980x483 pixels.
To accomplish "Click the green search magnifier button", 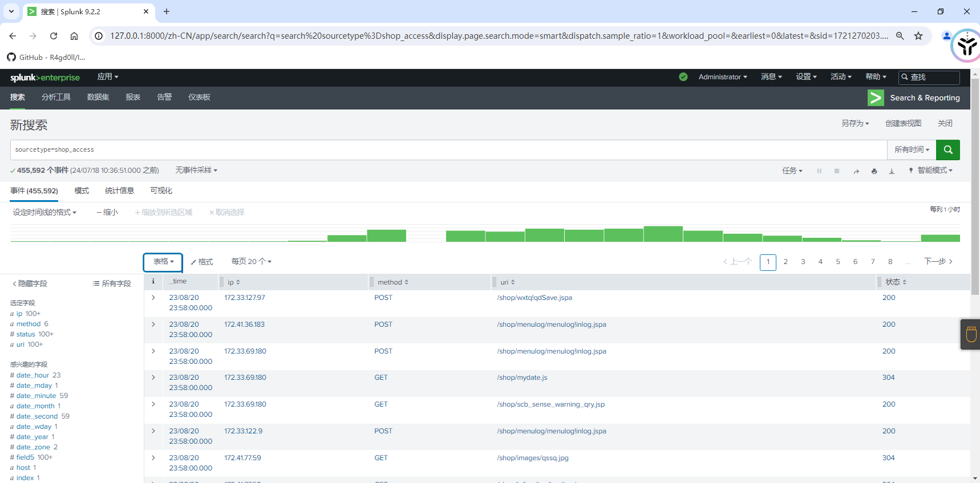I will click(x=947, y=150).
